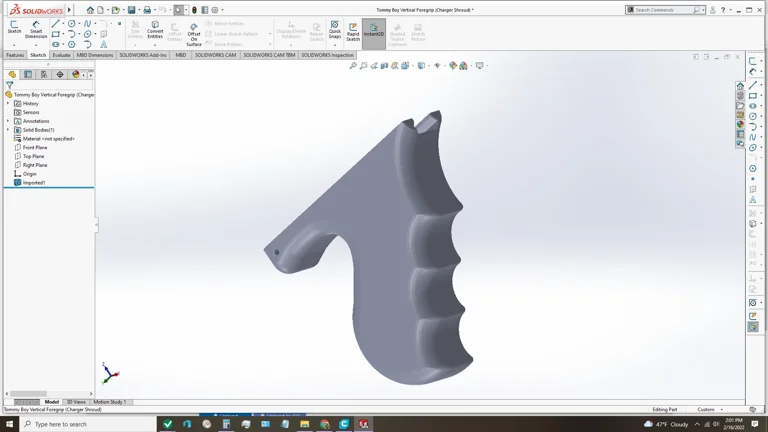The width and height of the screenshot is (768, 432).
Task: Switch to the Motion Study 1 tab
Action: click(x=110, y=402)
